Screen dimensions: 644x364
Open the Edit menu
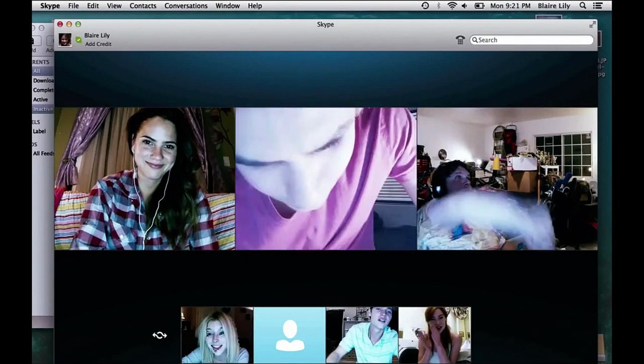click(93, 6)
